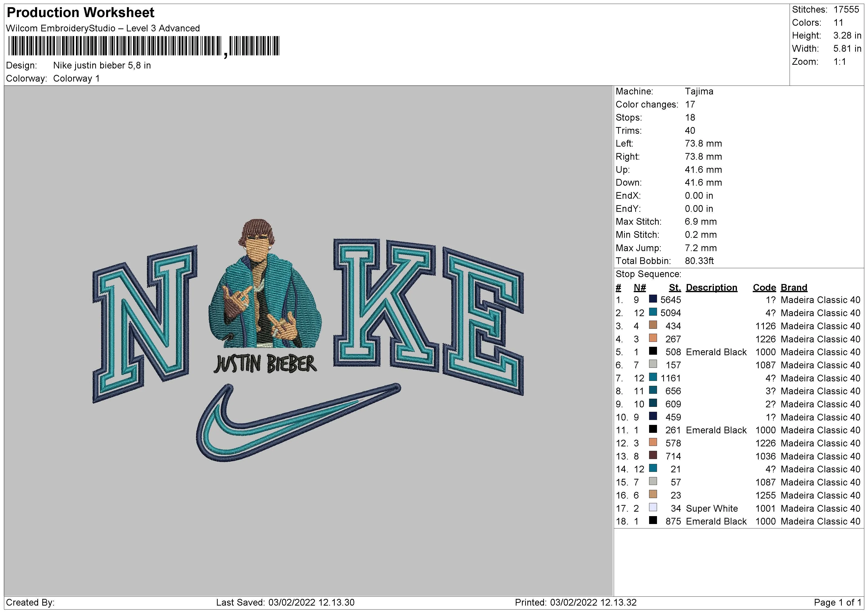Click stitches value 17555
This screenshot has height=613, width=868.
click(x=846, y=9)
